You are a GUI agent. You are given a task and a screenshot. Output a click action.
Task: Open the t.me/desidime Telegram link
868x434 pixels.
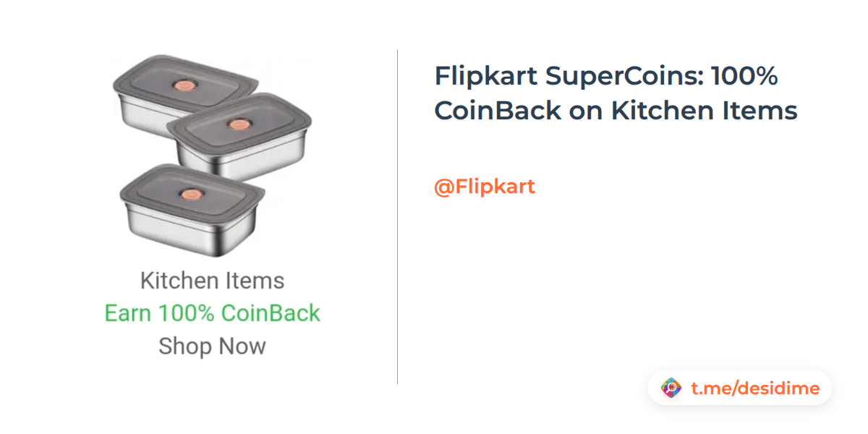(x=755, y=388)
